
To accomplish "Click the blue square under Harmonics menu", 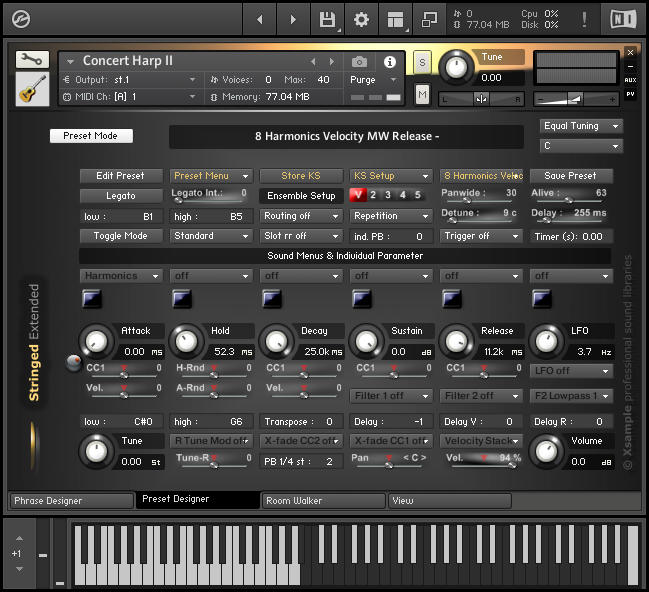I will coord(92,298).
